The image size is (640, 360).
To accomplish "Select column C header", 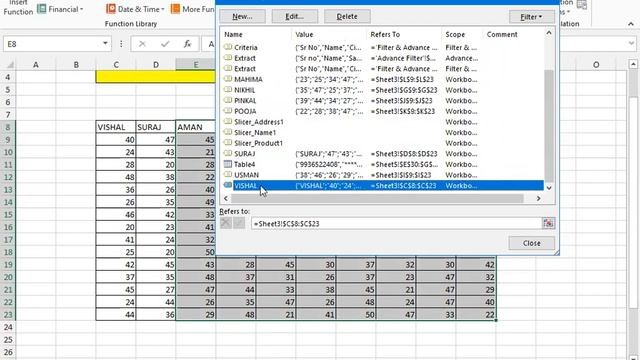I will click(116, 64).
